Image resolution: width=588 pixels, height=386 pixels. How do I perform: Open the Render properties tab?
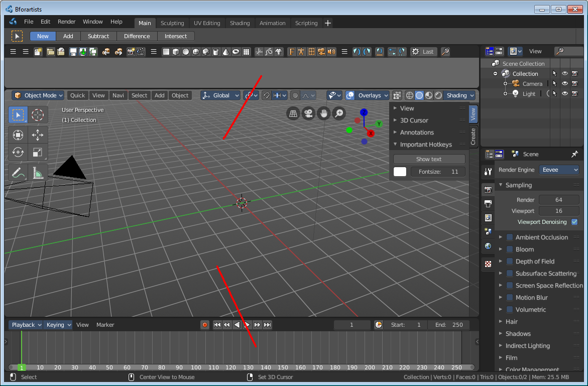(x=488, y=190)
